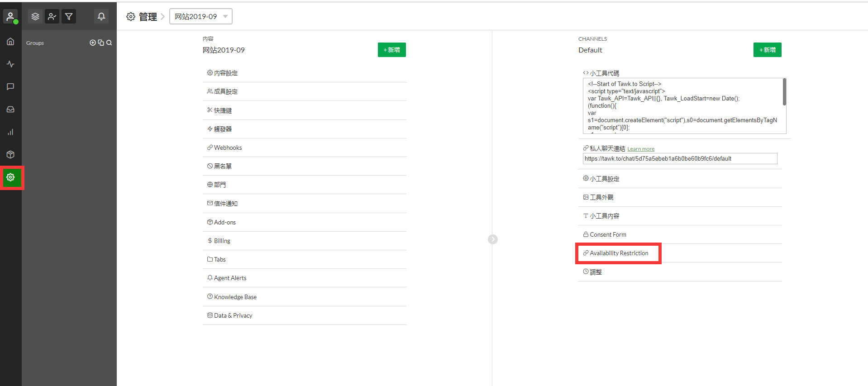Open the Chat messages sidebar icon
Screen dimensions: 868x386
point(10,86)
